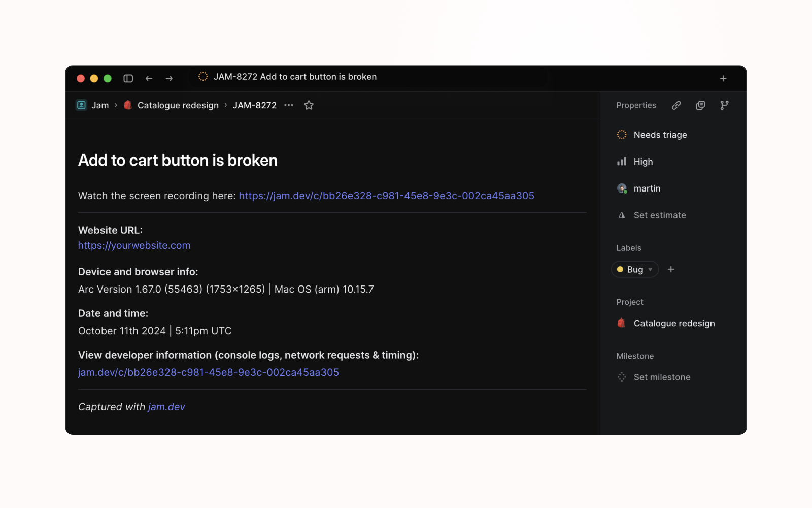
Task: Go forward with the right arrow
Action: (x=169, y=78)
